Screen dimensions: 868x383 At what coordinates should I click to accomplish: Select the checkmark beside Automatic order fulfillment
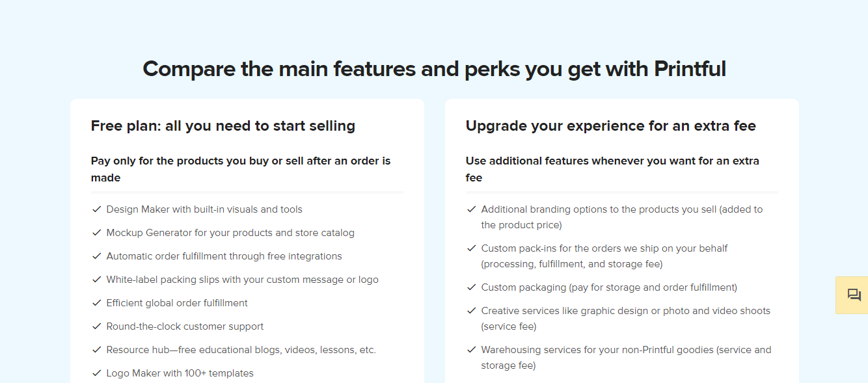[x=96, y=256]
